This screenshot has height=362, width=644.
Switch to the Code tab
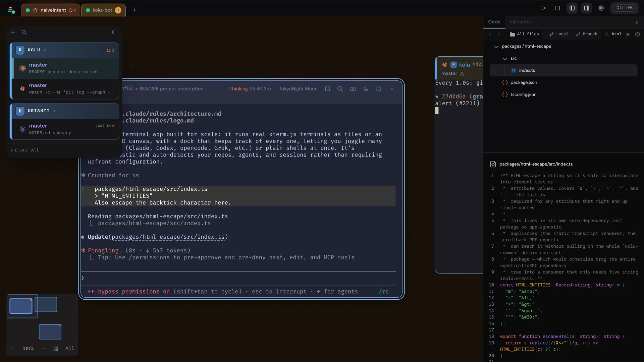click(494, 22)
